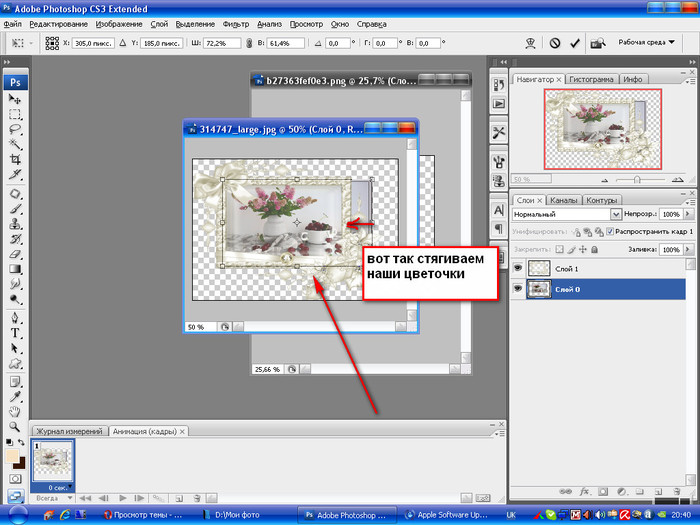Image resolution: width=700 pixels, height=525 pixels.
Task: Expand the Непрозр. opacity slider arrow
Action: click(687, 214)
